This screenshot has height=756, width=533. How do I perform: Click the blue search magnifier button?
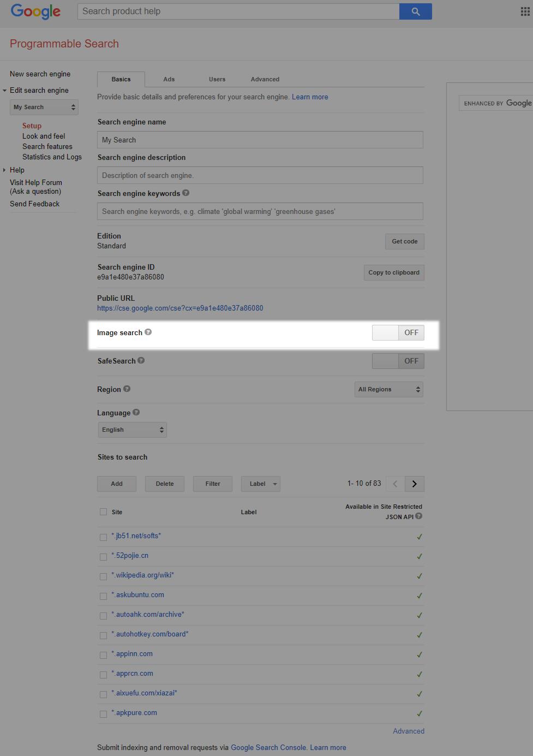415,11
